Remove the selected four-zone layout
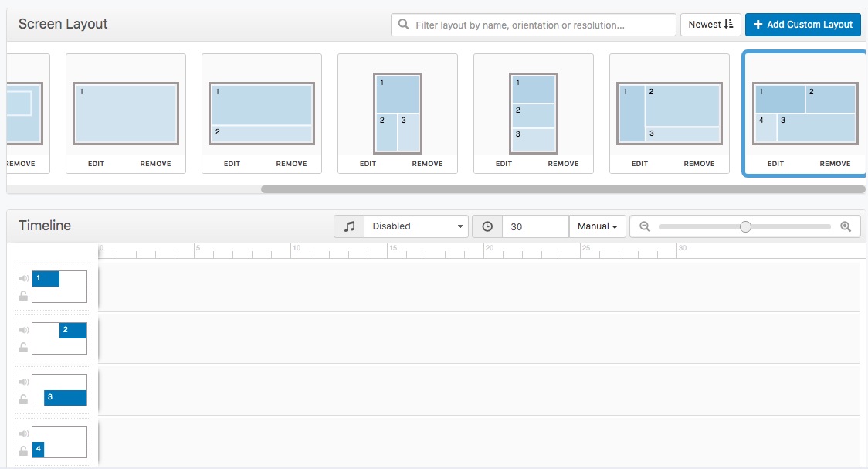 [x=835, y=163]
